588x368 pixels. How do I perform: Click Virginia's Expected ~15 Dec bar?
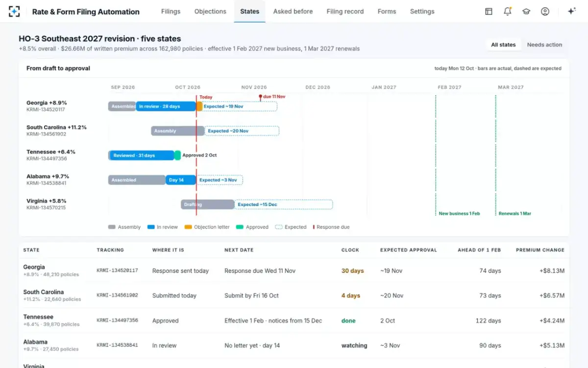(283, 205)
